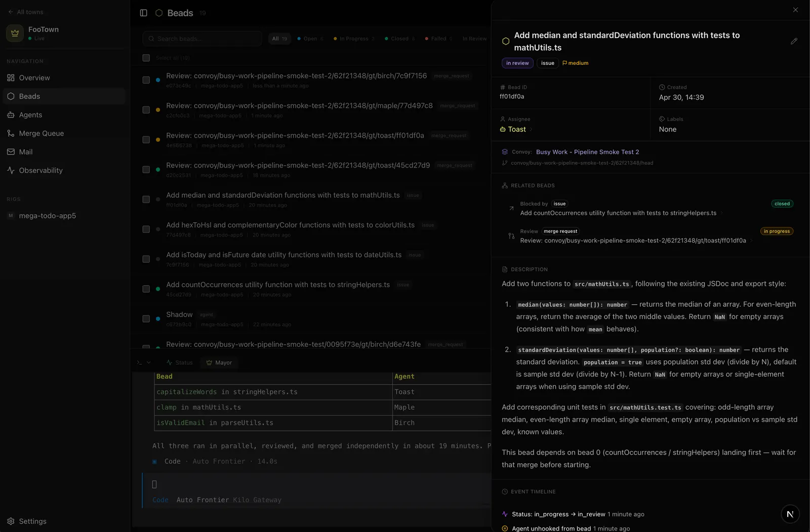Select the All 19 filter tab
This screenshot has width=810, height=532.
279,38
